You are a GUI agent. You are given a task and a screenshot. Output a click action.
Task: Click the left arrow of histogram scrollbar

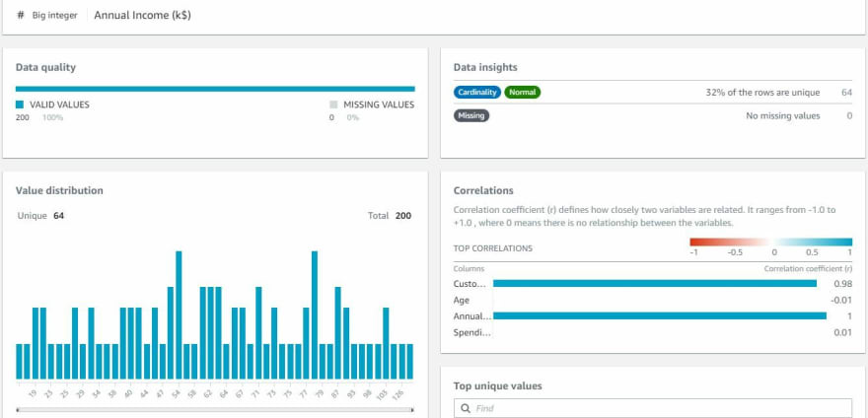point(18,410)
